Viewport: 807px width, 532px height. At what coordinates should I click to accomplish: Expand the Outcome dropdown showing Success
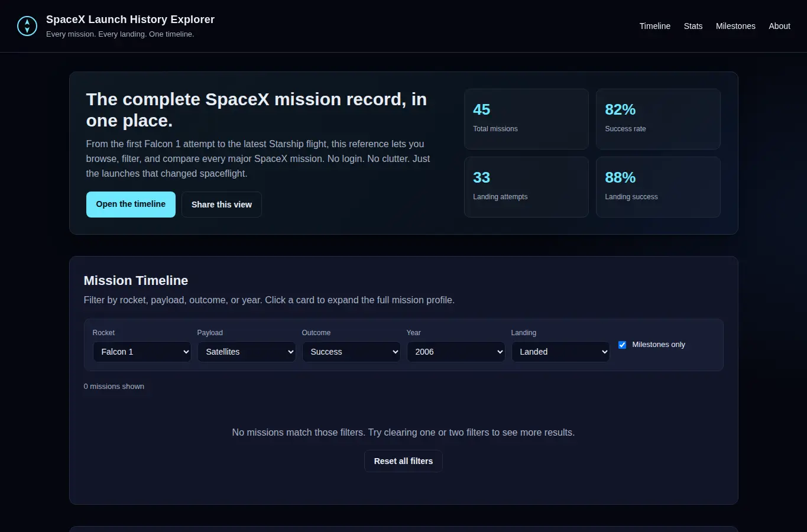click(351, 352)
